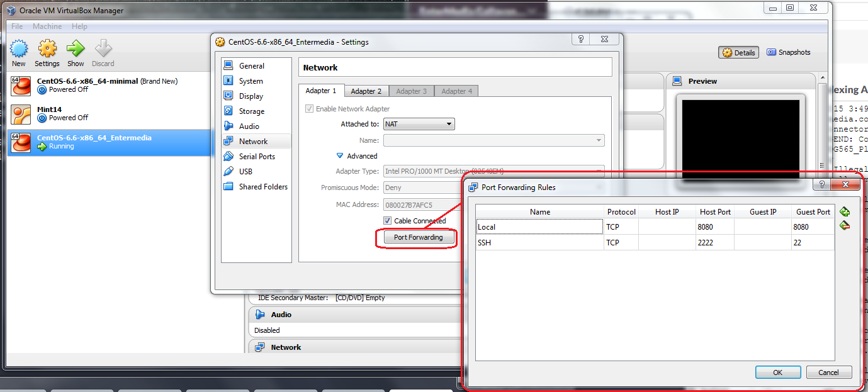Click OK in Port Forwarding Rules

(x=778, y=372)
